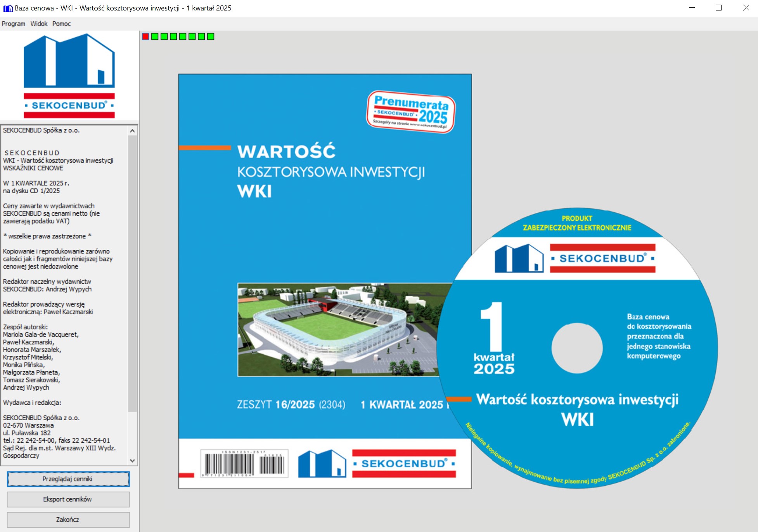Viewport: 758px width, 532px height.
Task: Click text 'WSKAŹNIKI CENOWE'
Action: [33, 168]
